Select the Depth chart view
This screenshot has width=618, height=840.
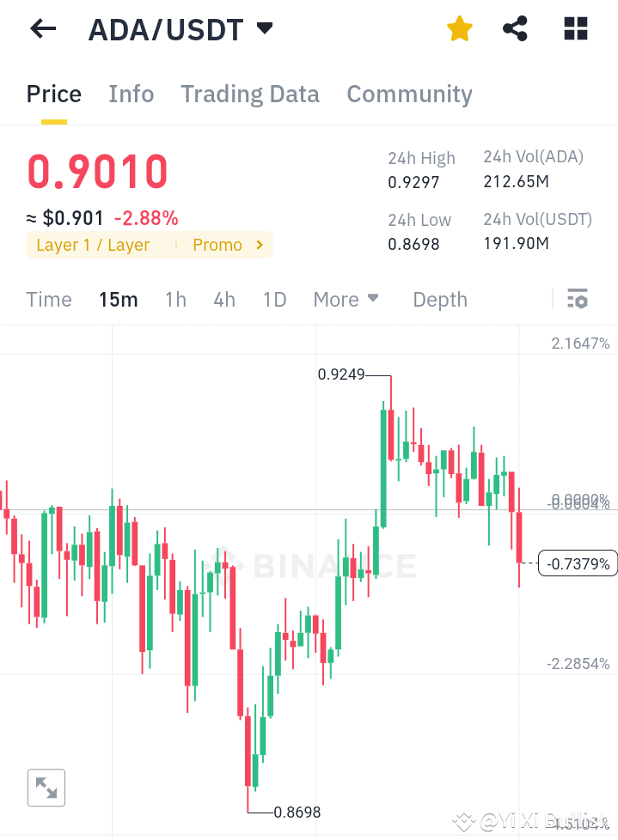tap(439, 299)
